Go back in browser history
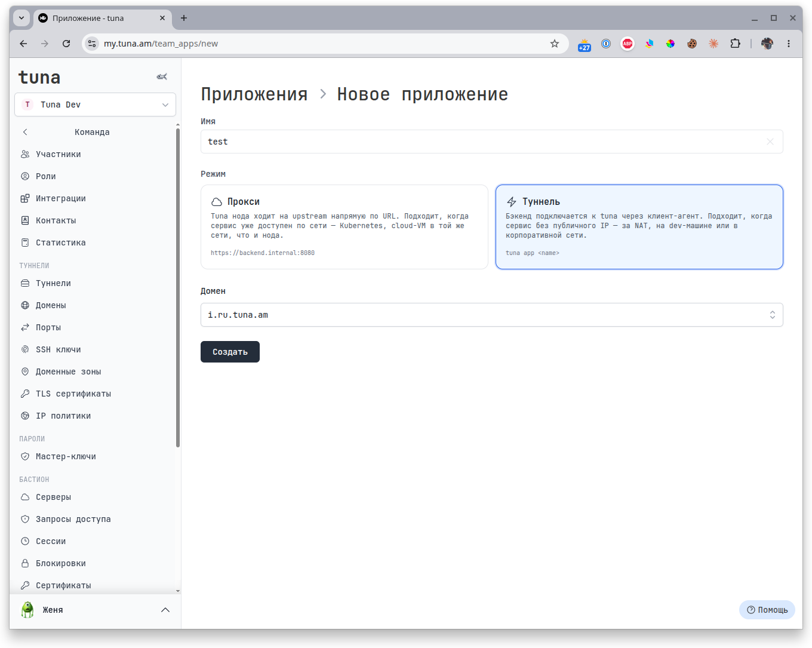The width and height of the screenshot is (812, 648). click(23, 44)
